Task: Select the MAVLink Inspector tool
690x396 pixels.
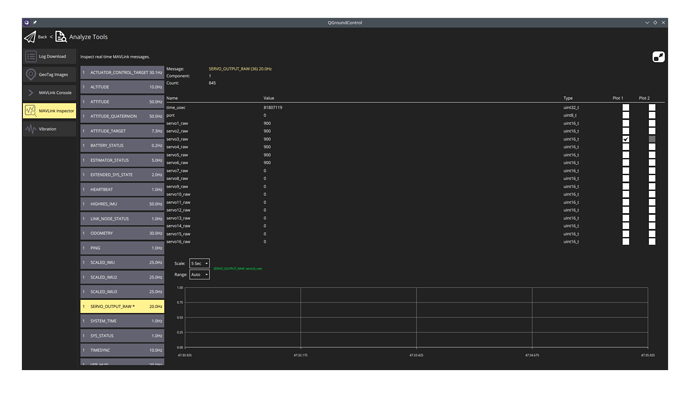Action: [x=49, y=111]
